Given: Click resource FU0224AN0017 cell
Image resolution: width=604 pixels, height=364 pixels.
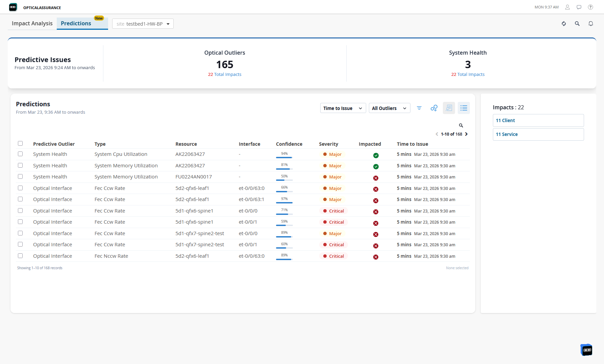Looking at the screenshot, I should (x=194, y=177).
